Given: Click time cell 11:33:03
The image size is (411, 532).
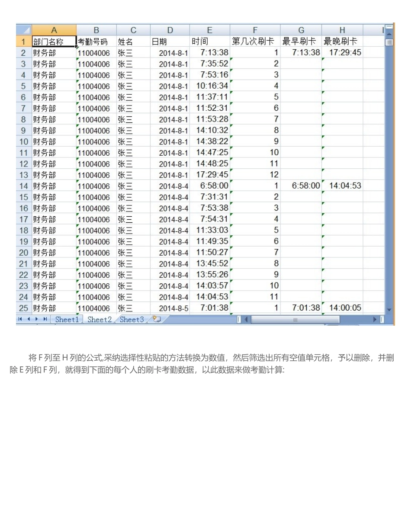Looking at the screenshot, I should click(x=210, y=230).
